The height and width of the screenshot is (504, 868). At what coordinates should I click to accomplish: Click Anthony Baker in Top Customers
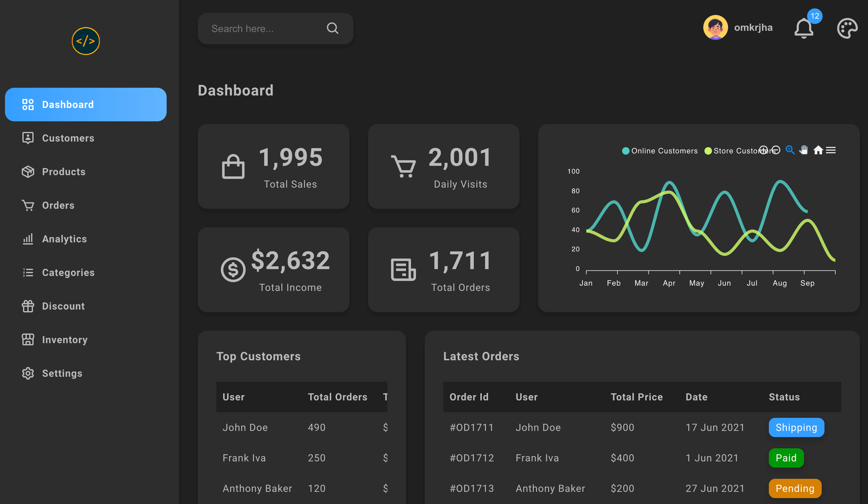(x=257, y=488)
